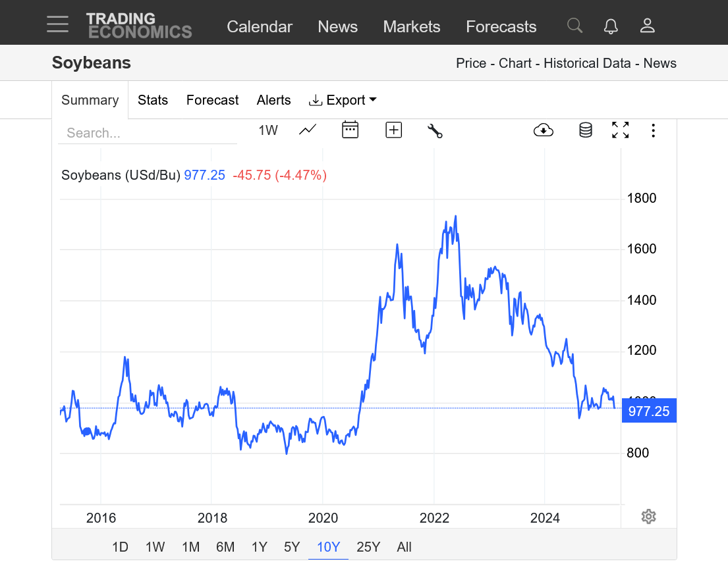Change chart type with line chart icon

[308, 130]
